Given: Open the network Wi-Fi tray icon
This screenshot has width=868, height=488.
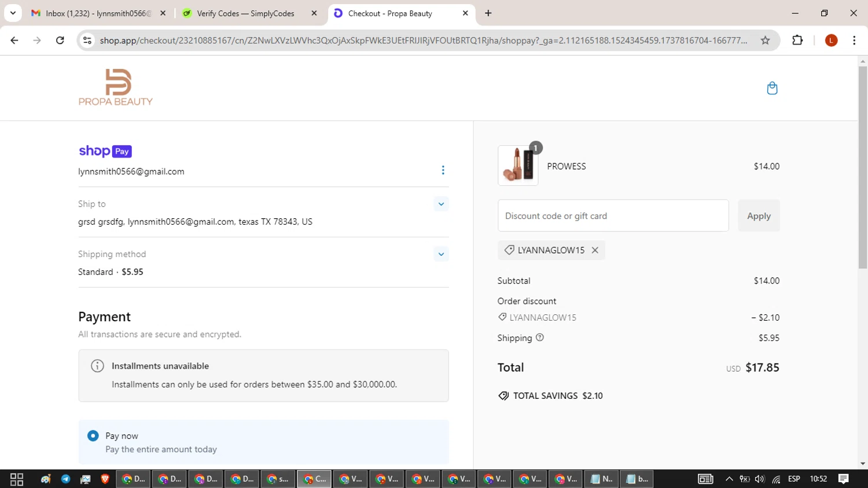Looking at the screenshot, I should (x=776, y=479).
